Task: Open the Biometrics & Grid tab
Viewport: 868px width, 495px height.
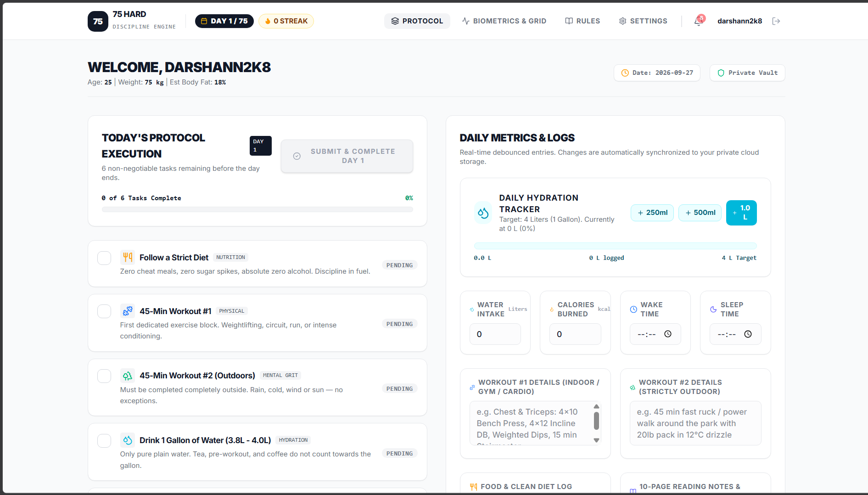Action: point(504,21)
